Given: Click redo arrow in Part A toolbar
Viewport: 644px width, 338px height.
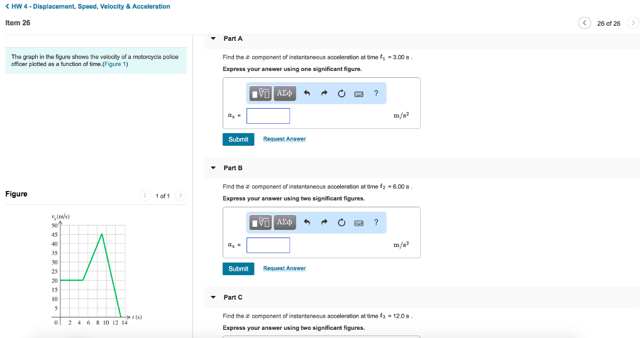Looking at the screenshot, I should [x=325, y=94].
